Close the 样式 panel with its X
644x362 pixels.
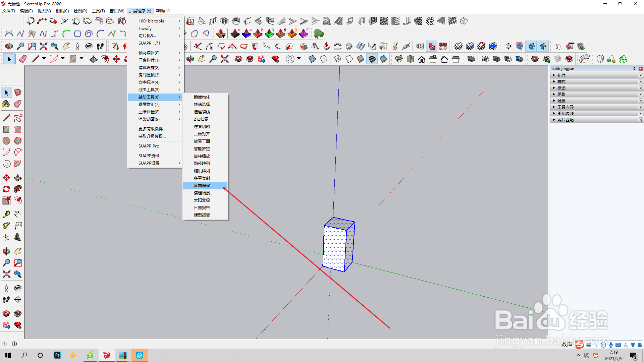(x=640, y=82)
